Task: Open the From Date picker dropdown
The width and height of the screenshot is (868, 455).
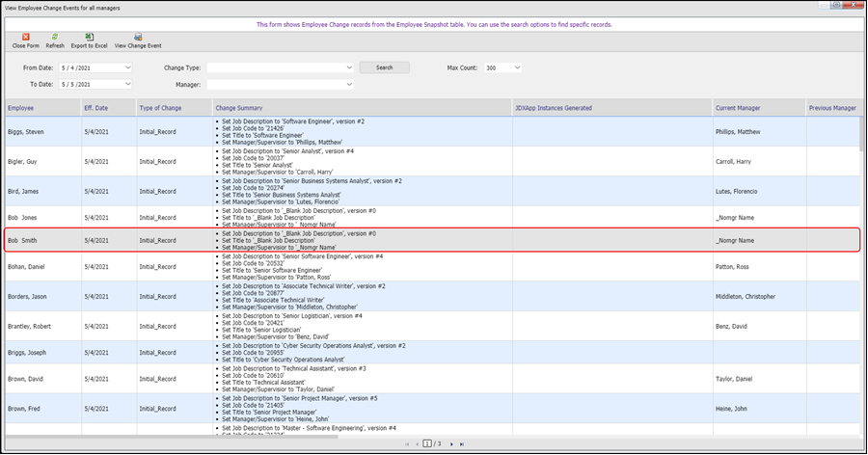Action: coord(127,67)
